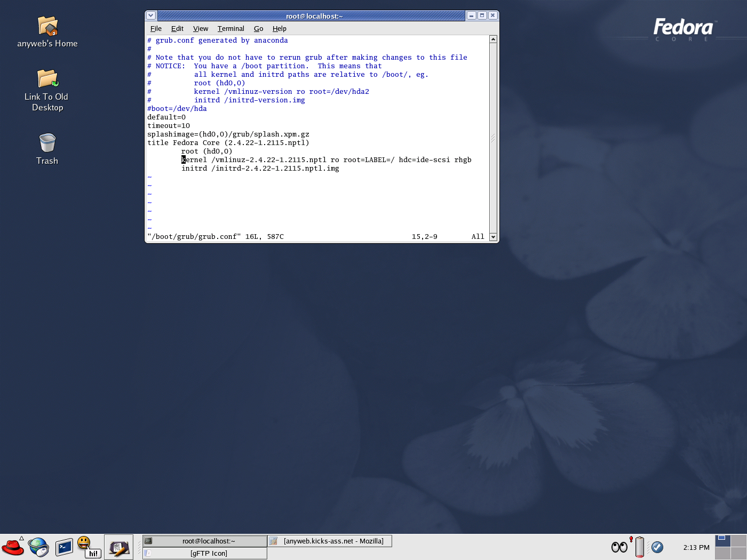Click the 2:13 PM clock

coord(696,547)
